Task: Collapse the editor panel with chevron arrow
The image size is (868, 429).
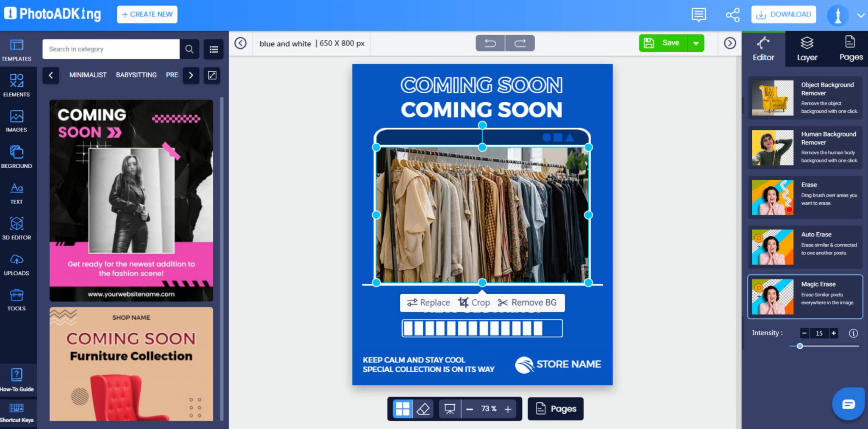Action: point(729,43)
